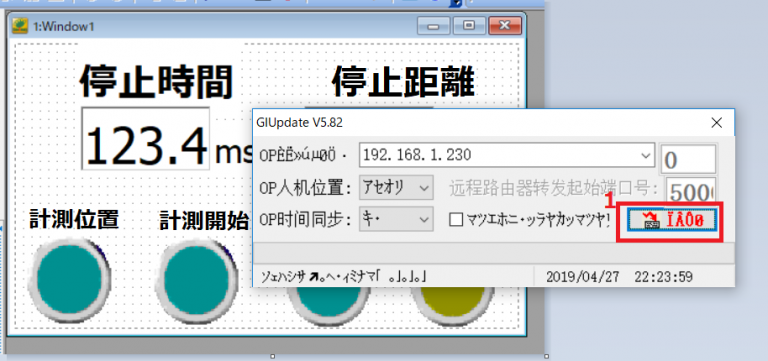Select the 停止時間 heading label

[x=156, y=82]
